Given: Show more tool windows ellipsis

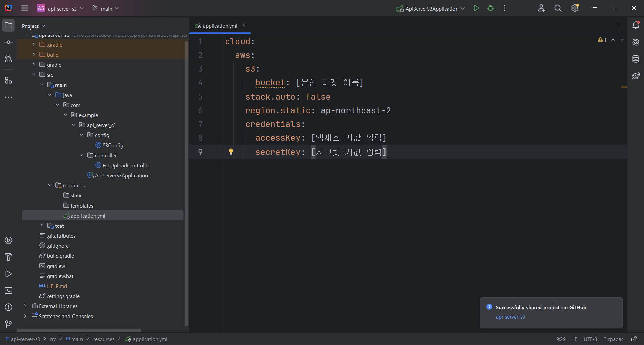Looking at the screenshot, I should (9, 97).
